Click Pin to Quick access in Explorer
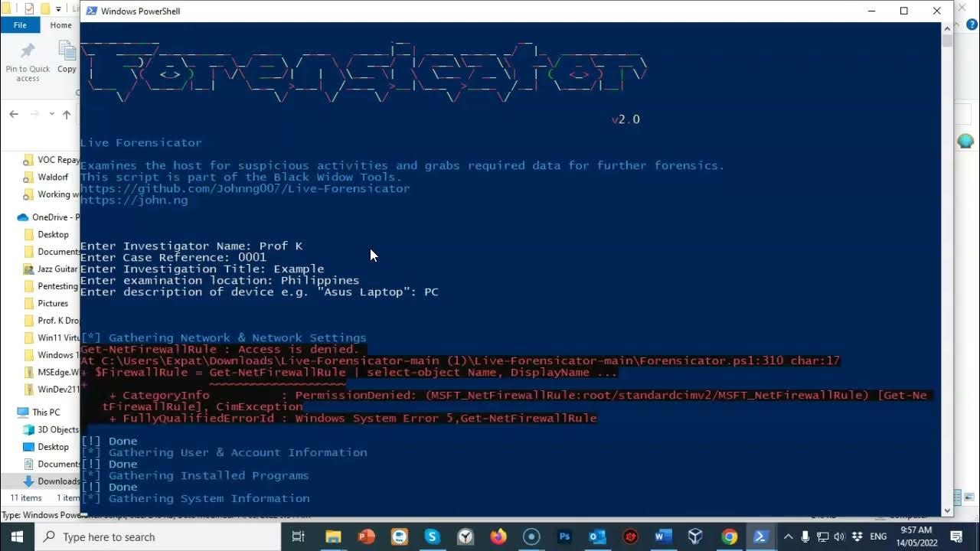980x551 pixels. (28, 63)
